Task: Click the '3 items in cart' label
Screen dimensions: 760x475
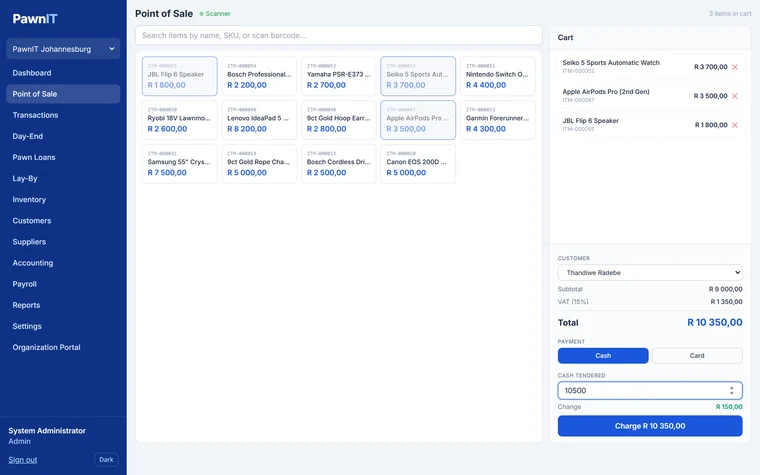Action: coord(730,14)
